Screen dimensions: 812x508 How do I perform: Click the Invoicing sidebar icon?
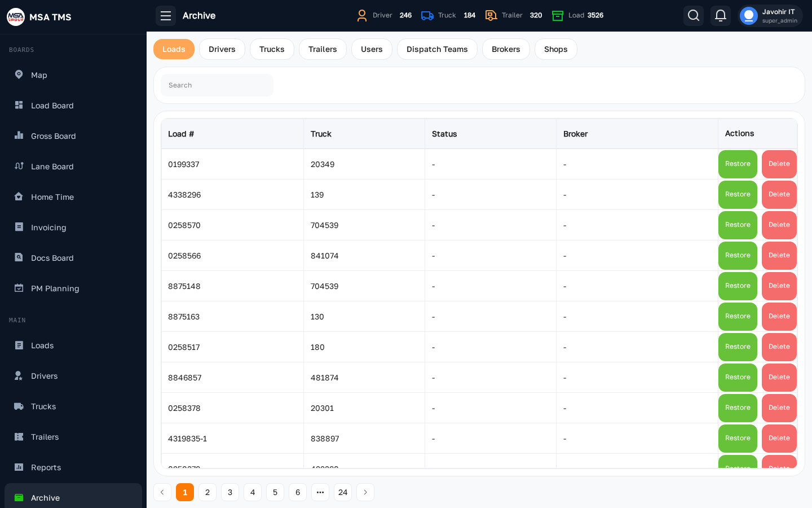click(x=19, y=227)
